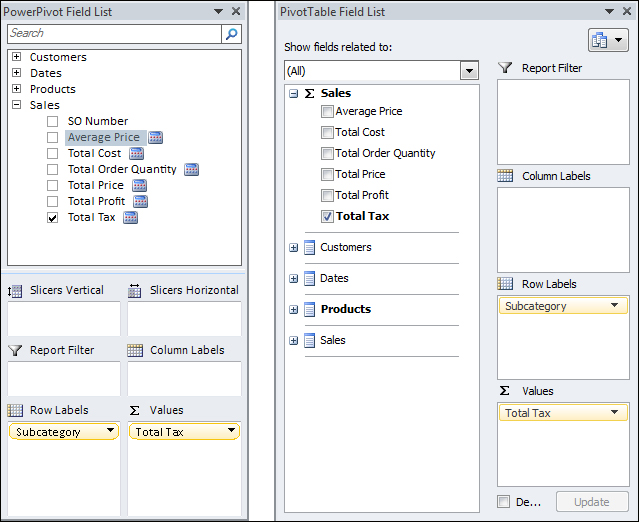The image size is (639, 522).
Task: Expand the Products table in PowerPivot Field List
Action: click(x=17, y=88)
